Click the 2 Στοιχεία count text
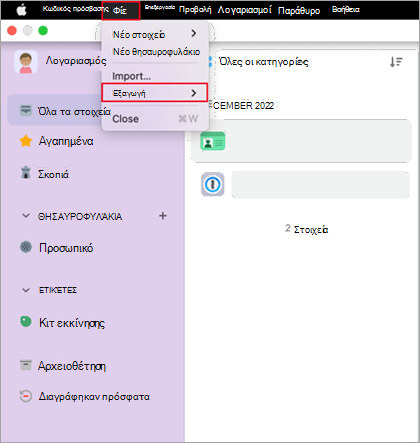The width and height of the screenshot is (420, 443). click(306, 229)
